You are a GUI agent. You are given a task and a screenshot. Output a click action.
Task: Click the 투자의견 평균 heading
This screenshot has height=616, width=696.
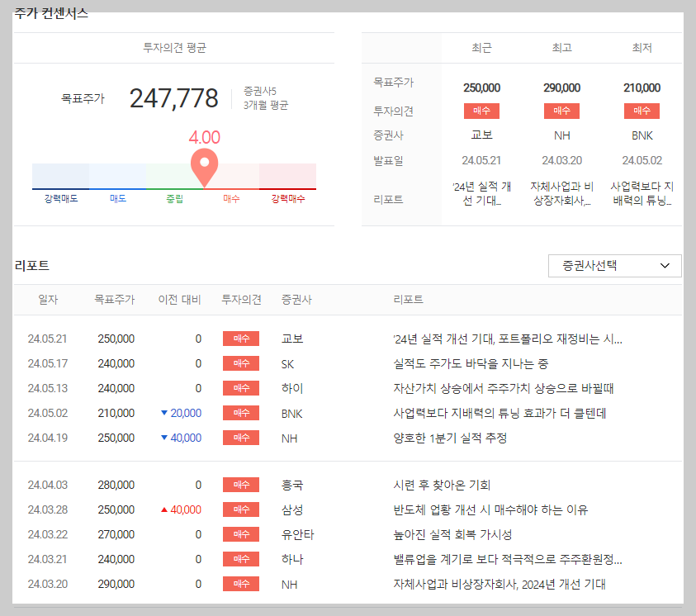click(x=174, y=48)
